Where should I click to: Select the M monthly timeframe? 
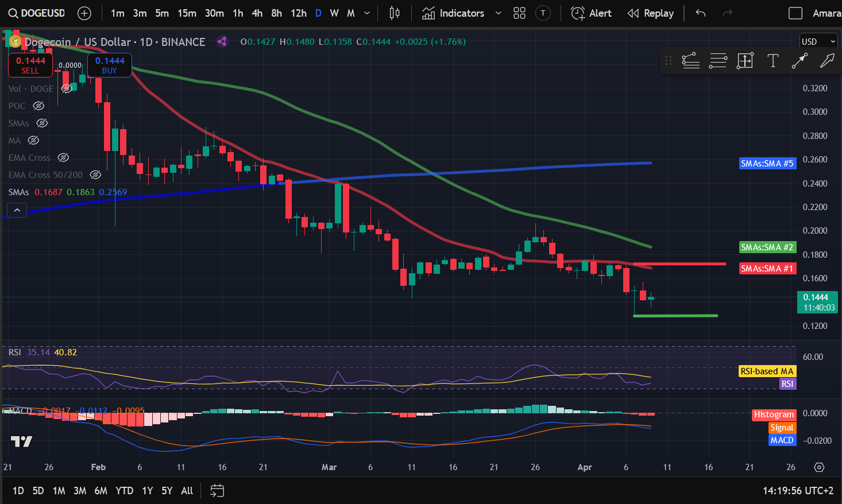[x=351, y=13]
